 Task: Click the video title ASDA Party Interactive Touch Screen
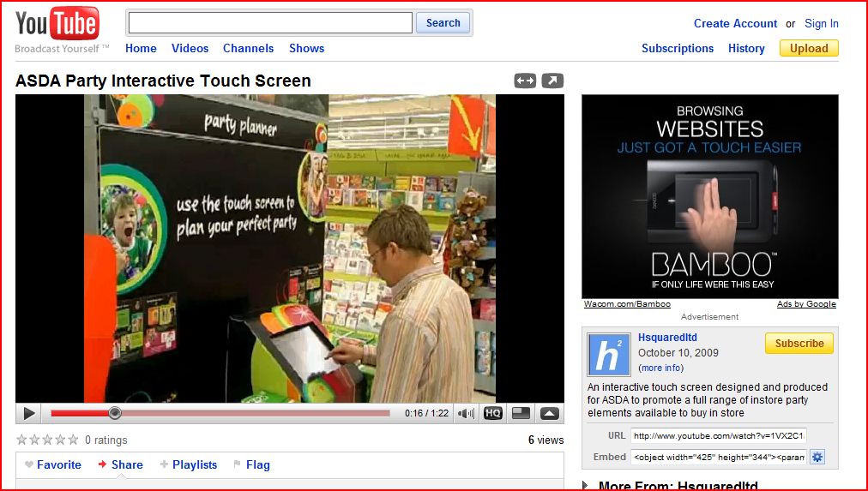[163, 81]
